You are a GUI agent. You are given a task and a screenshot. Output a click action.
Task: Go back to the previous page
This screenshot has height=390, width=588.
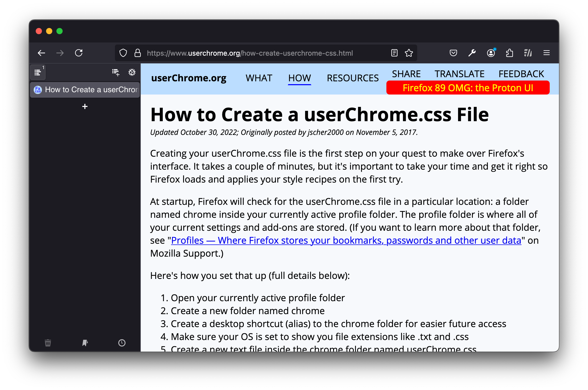(41, 53)
